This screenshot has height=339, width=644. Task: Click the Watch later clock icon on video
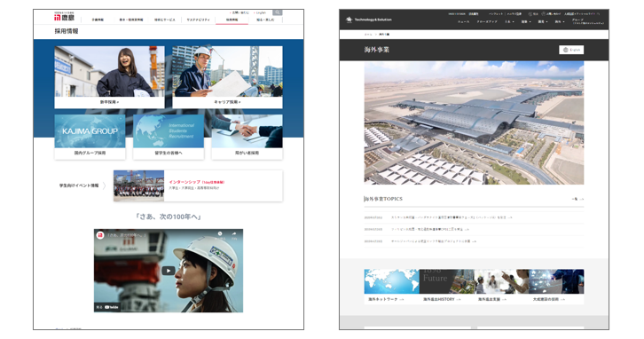(x=220, y=233)
